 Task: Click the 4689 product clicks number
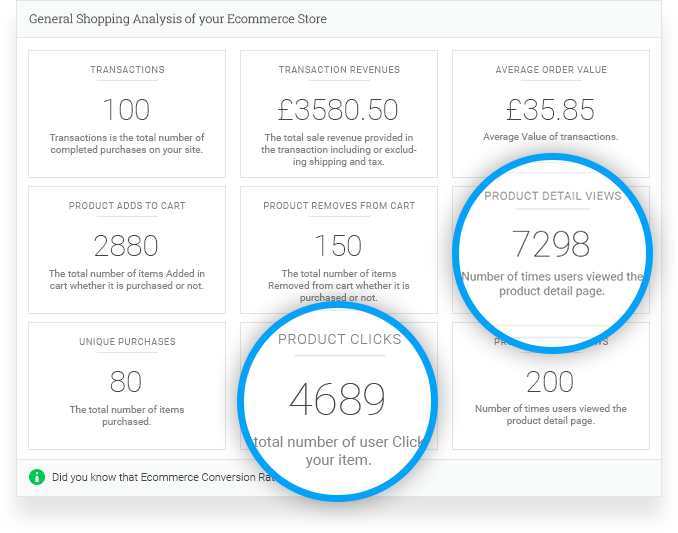coord(337,400)
